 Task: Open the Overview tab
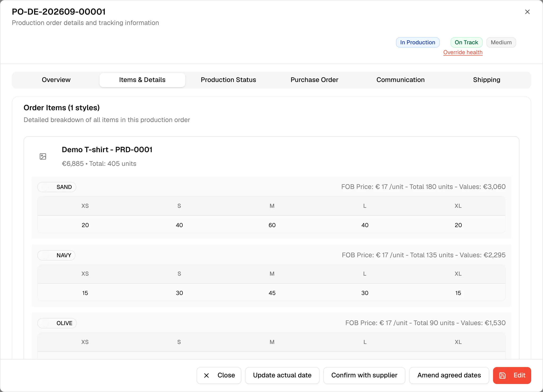[56, 80]
